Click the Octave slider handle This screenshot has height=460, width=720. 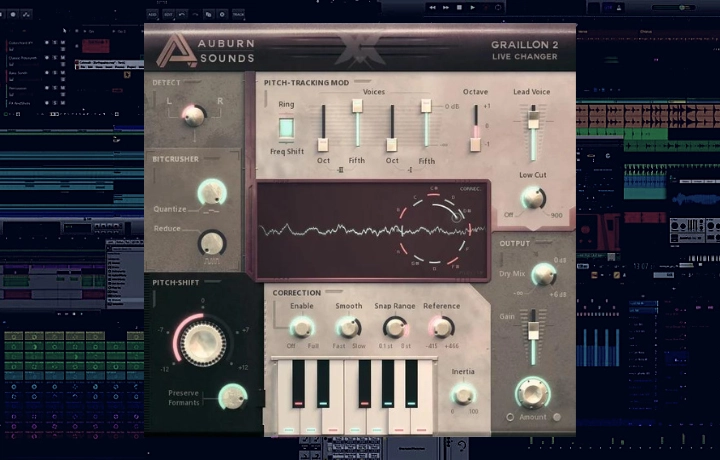[x=476, y=145]
